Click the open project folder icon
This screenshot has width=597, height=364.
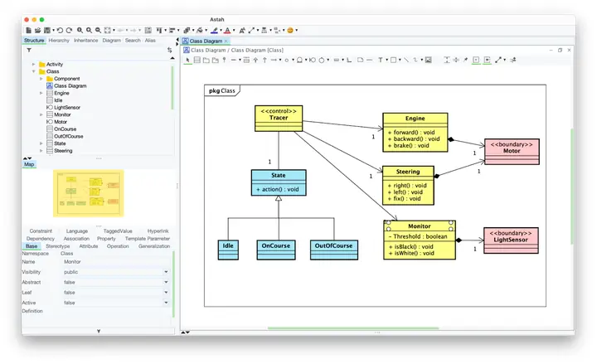(37, 30)
